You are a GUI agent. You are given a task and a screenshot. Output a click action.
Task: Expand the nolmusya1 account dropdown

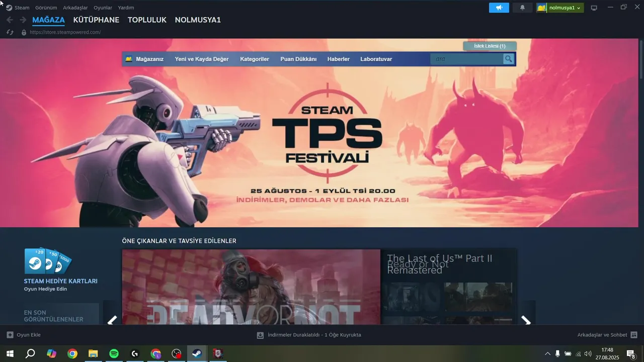pyautogui.click(x=579, y=8)
